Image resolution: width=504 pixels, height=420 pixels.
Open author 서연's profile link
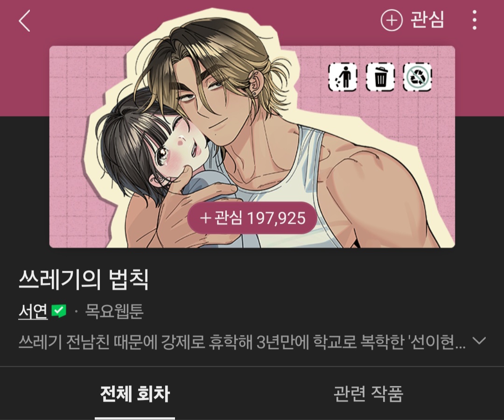(33, 311)
